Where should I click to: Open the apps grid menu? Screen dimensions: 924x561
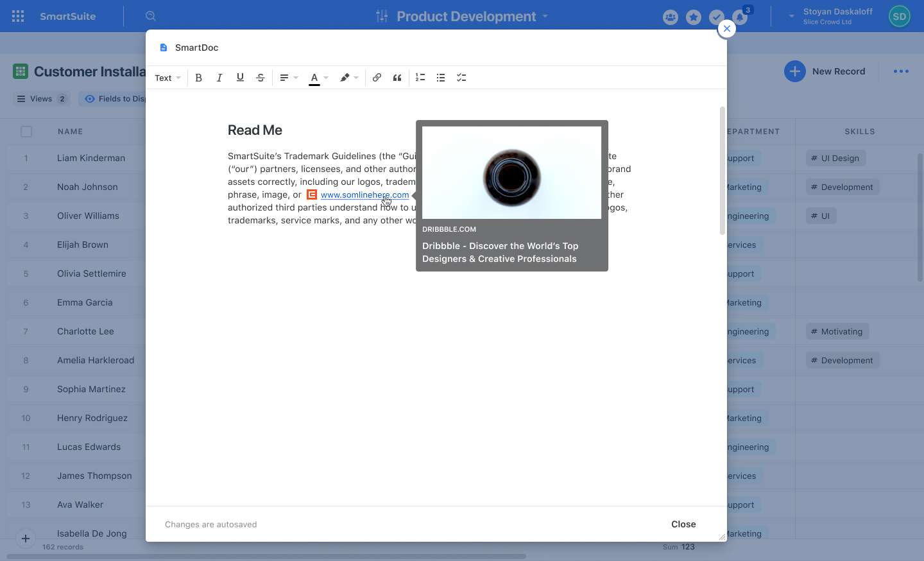[18, 16]
